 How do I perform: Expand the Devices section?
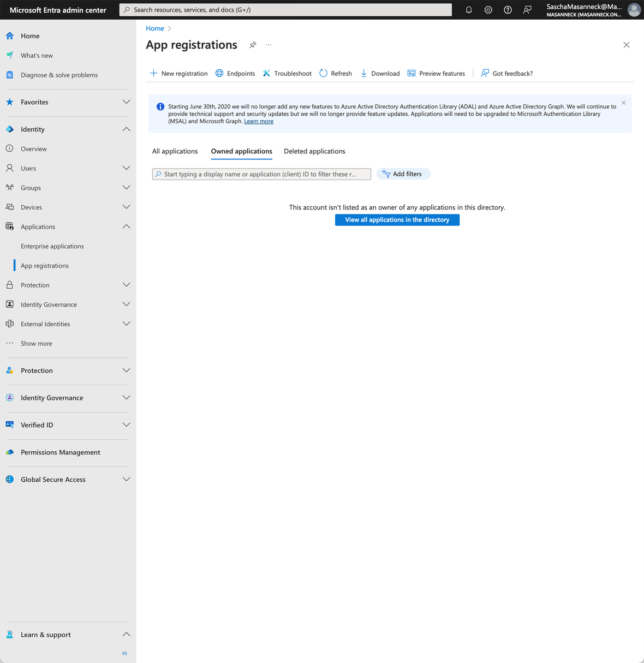pyautogui.click(x=126, y=207)
